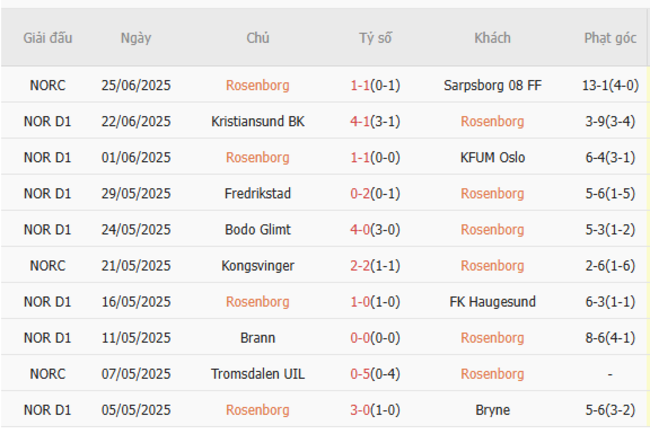This screenshot has width=650, height=434.
Task: Click the FK Haugesund team name
Action: click(492, 301)
